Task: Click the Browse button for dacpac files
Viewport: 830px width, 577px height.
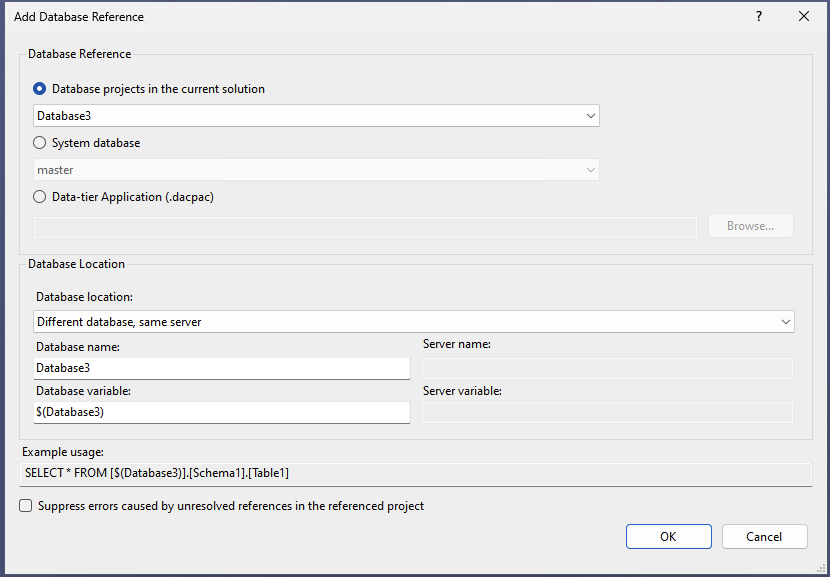Action: tap(750, 225)
